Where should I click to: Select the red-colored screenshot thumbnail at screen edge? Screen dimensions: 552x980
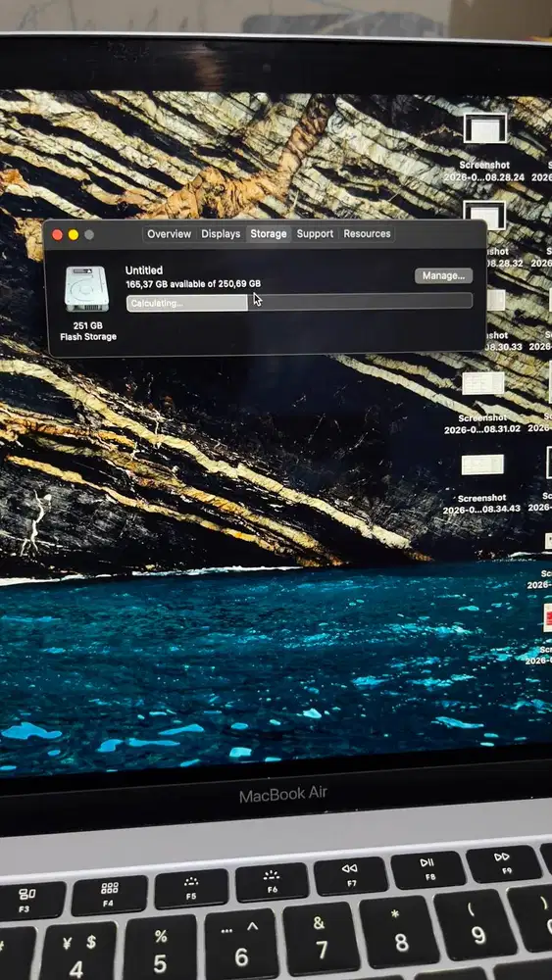tap(548, 618)
